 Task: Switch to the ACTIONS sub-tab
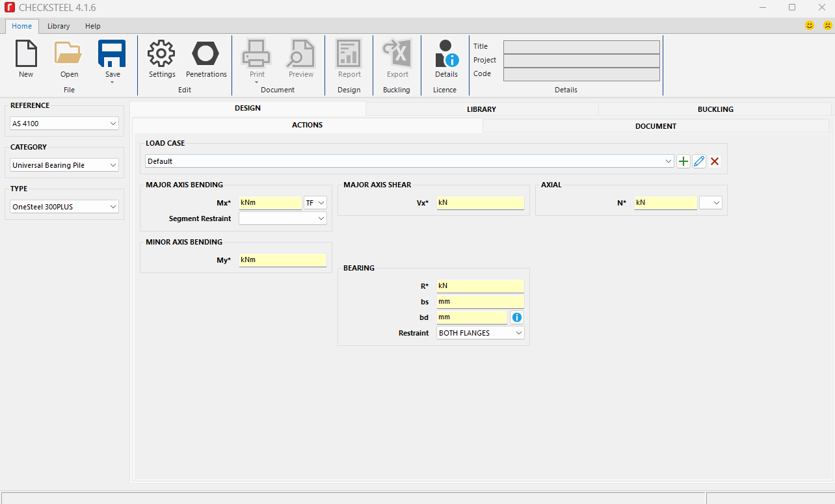[308, 125]
